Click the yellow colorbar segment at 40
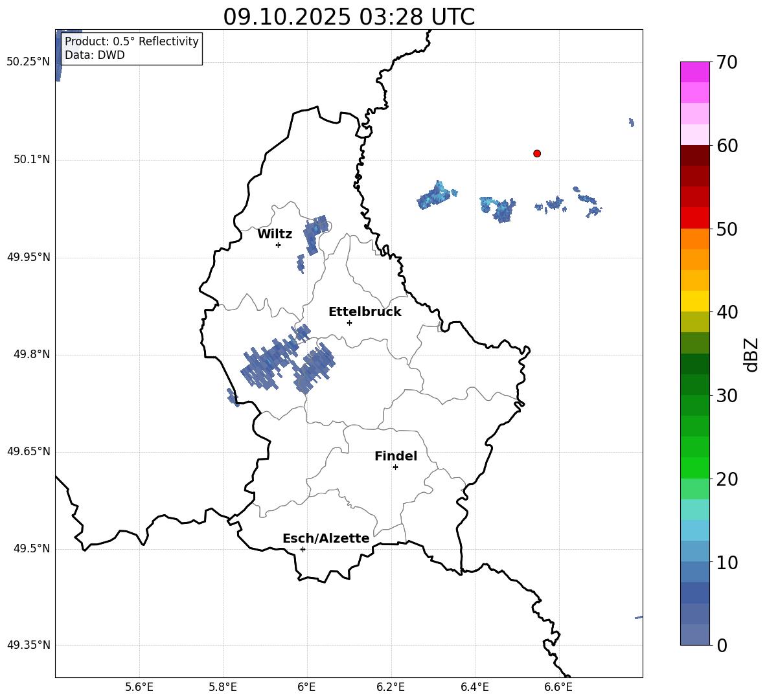This screenshot has height=700, width=767. pos(695,302)
